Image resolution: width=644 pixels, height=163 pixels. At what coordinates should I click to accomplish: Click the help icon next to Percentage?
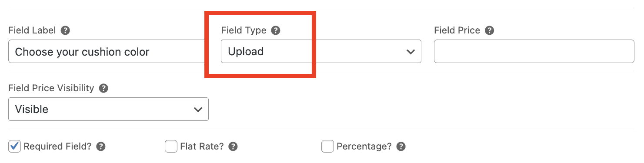(x=401, y=146)
